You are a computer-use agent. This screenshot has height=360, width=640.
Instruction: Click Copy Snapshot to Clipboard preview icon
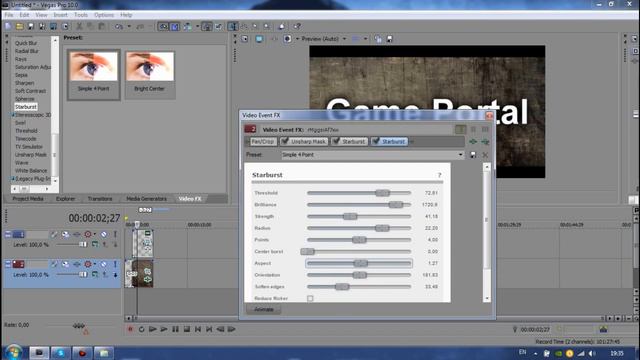coord(378,39)
